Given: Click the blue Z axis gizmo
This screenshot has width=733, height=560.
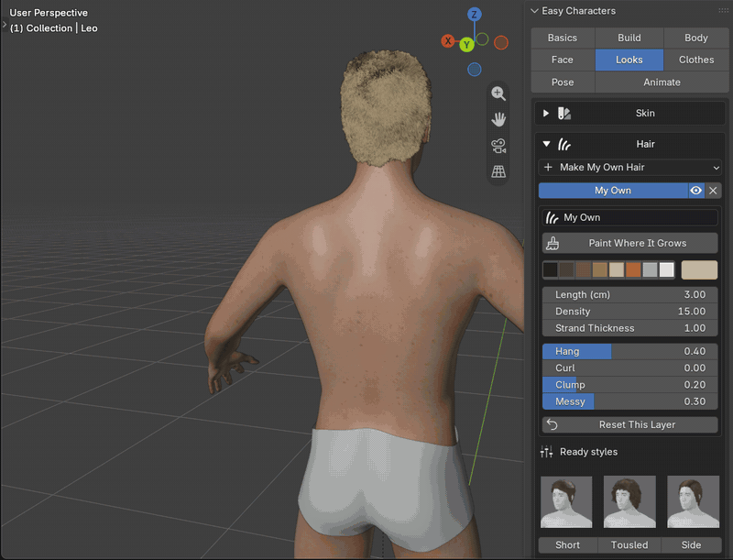Looking at the screenshot, I should (x=474, y=15).
